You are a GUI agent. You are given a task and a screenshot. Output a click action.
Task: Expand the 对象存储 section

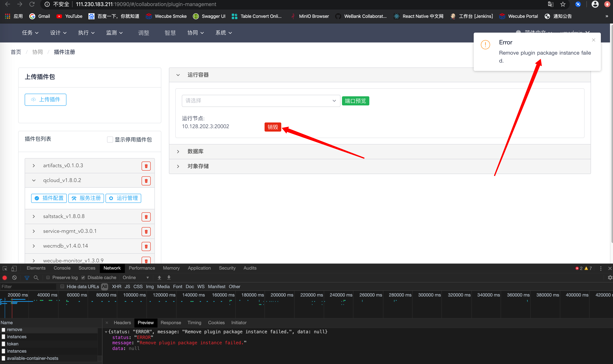(380, 166)
